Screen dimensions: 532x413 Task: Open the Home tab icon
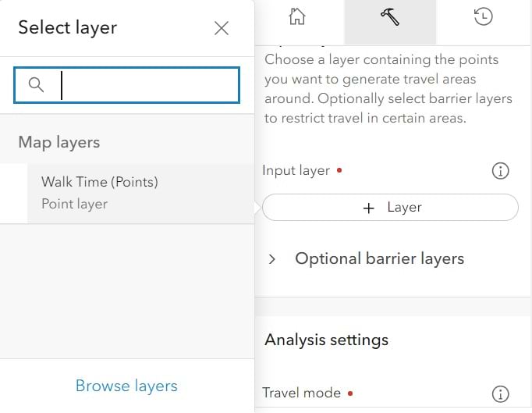tap(297, 16)
